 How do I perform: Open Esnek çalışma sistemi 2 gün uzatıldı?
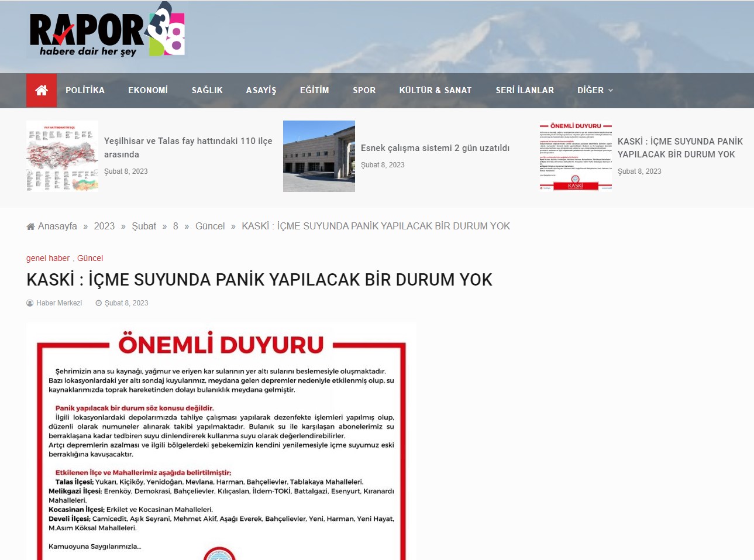click(435, 148)
